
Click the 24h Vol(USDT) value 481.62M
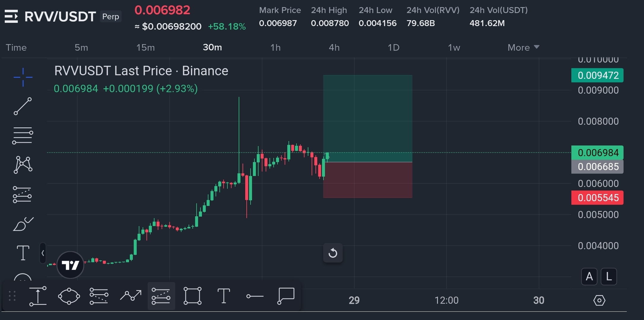(x=487, y=23)
